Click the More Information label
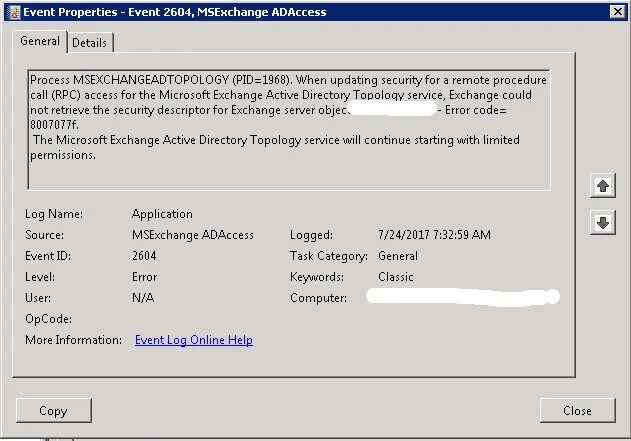 coord(73,340)
